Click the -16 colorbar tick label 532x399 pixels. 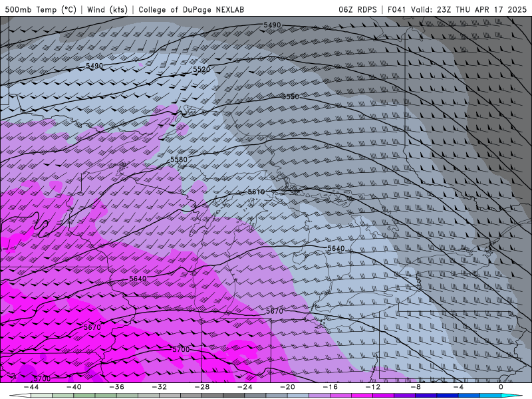click(330, 387)
